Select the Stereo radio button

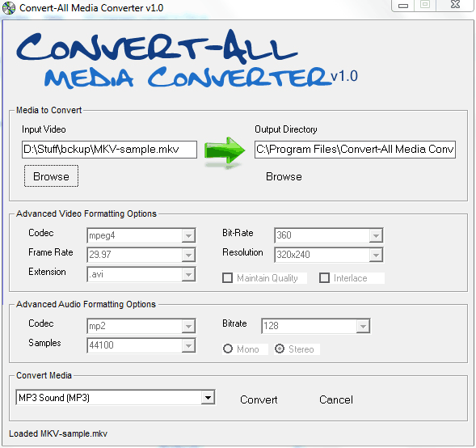[x=280, y=349]
